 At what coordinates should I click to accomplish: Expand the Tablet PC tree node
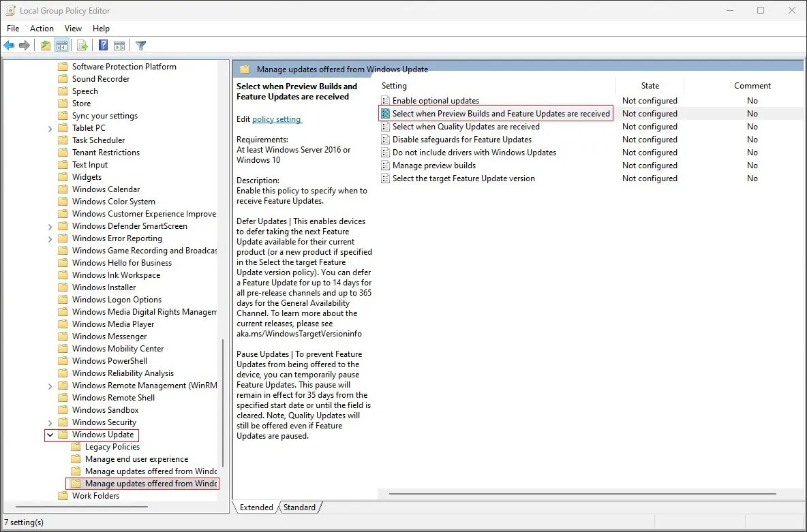pyautogui.click(x=50, y=128)
